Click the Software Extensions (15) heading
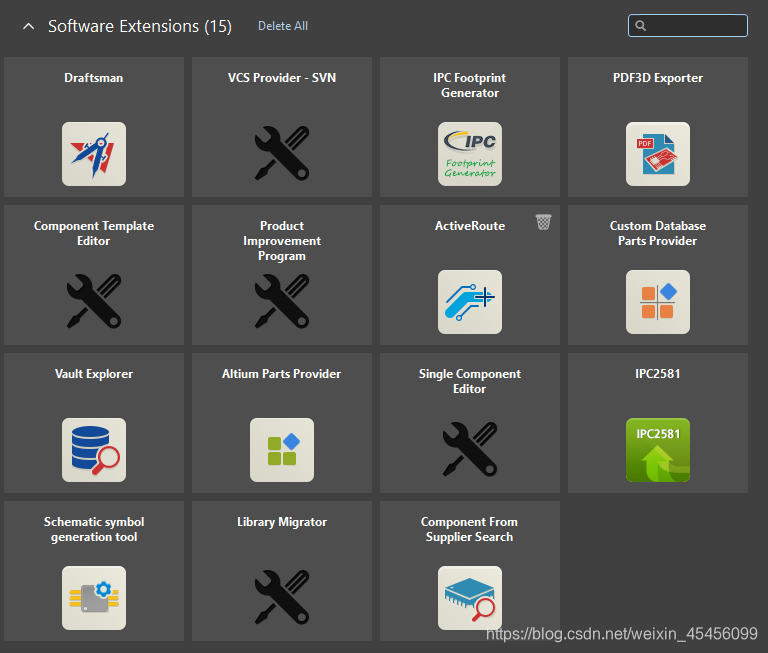The height and width of the screenshot is (653, 768). (140, 26)
